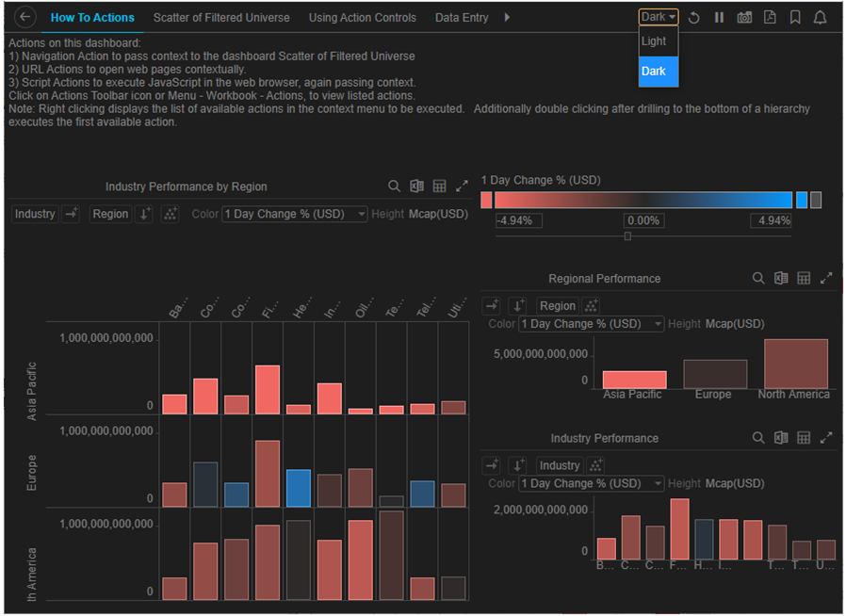Export the dashboard to PDF
This screenshot has height=616, width=846.
click(768, 15)
